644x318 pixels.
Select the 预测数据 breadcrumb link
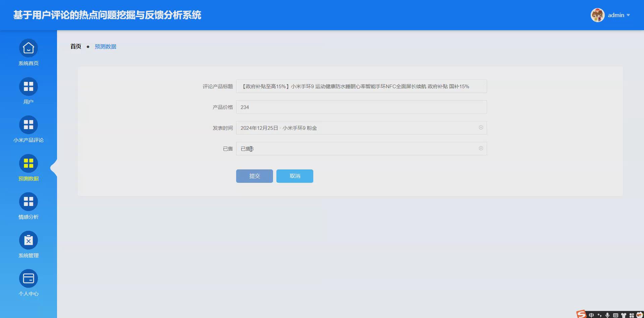click(x=105, y=46)
